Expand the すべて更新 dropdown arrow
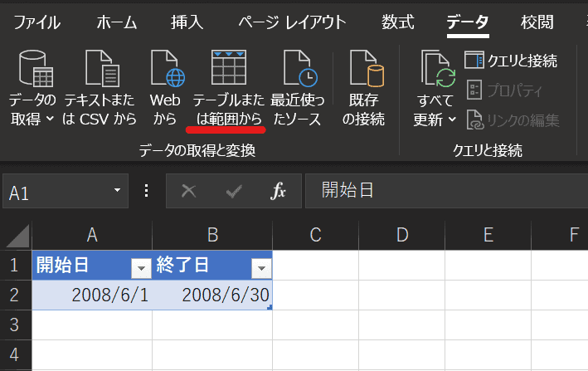 click(453, 120)
